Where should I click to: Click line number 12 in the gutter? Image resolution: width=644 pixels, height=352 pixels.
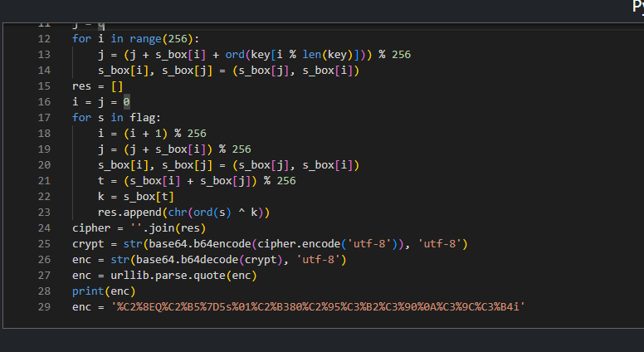pos(45,39)
